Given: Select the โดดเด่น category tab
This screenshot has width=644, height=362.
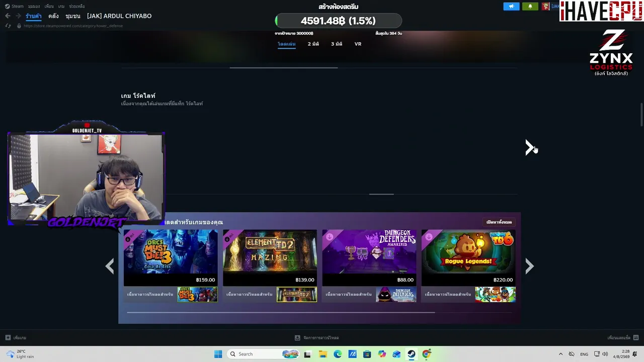Looking at the screenshot, I should click(x=287, y=44).
